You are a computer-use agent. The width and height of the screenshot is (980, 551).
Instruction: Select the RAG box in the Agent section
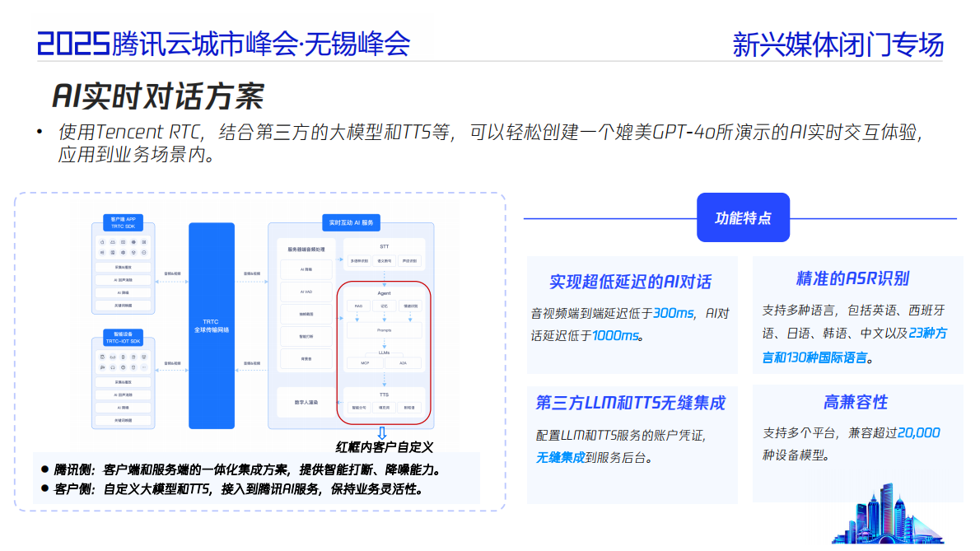[x=359, y=306]
